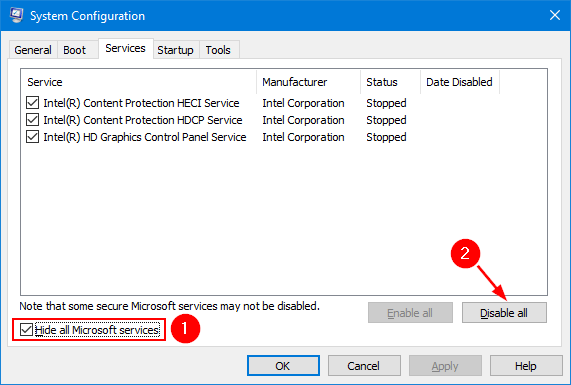Open the Startup tab
Screen dimensions: 571x385
[x=176, y=50]
